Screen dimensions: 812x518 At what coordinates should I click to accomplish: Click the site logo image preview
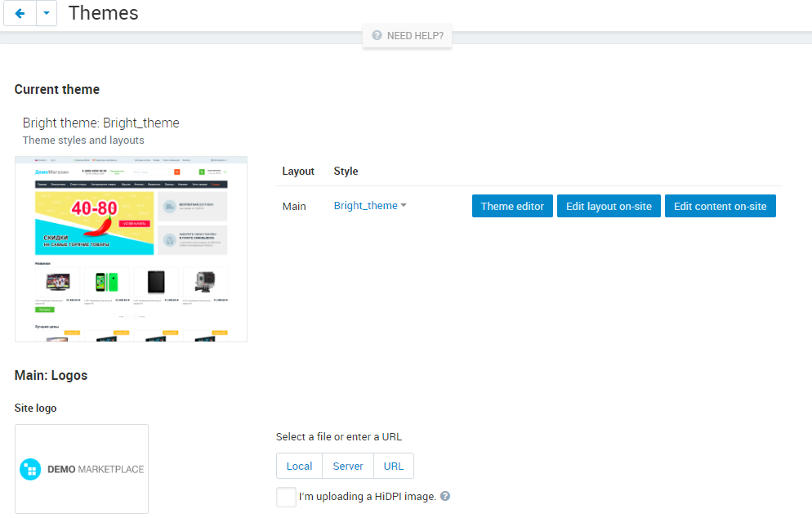point(82,469)
